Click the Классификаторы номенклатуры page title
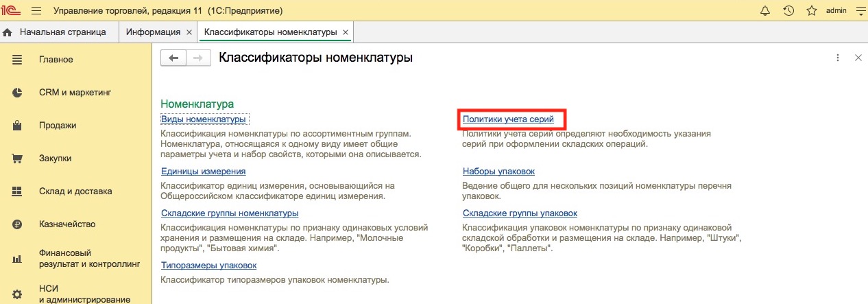Viewport: 868px width, 304px height. coord(315,58)
